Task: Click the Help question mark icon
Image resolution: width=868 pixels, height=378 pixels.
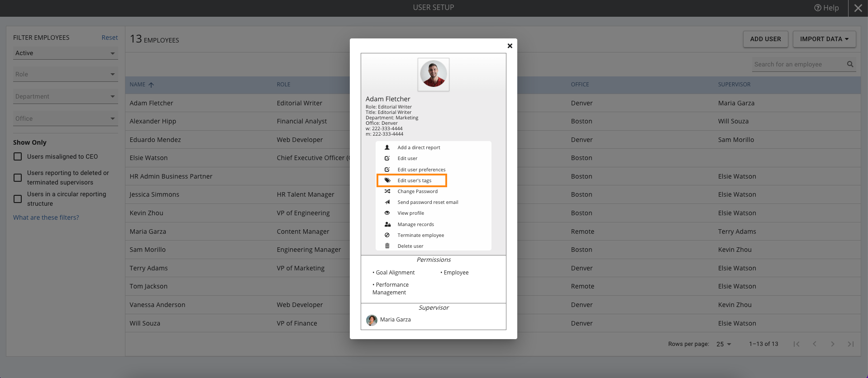Action: [818, 8]
